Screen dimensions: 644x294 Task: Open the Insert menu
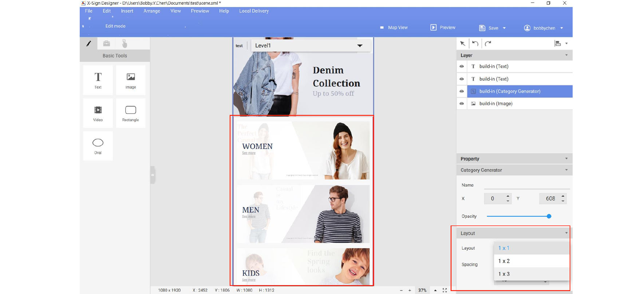pos(127,11)
